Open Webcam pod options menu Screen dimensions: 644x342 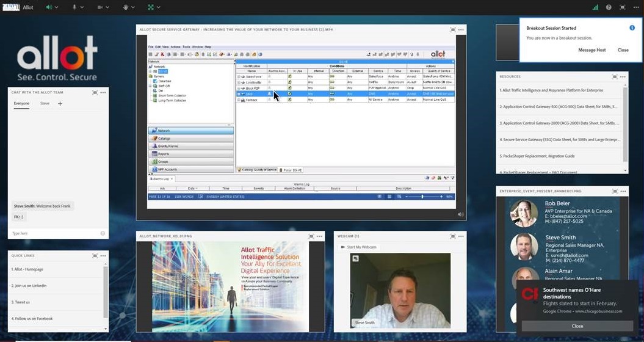(461, 236)
